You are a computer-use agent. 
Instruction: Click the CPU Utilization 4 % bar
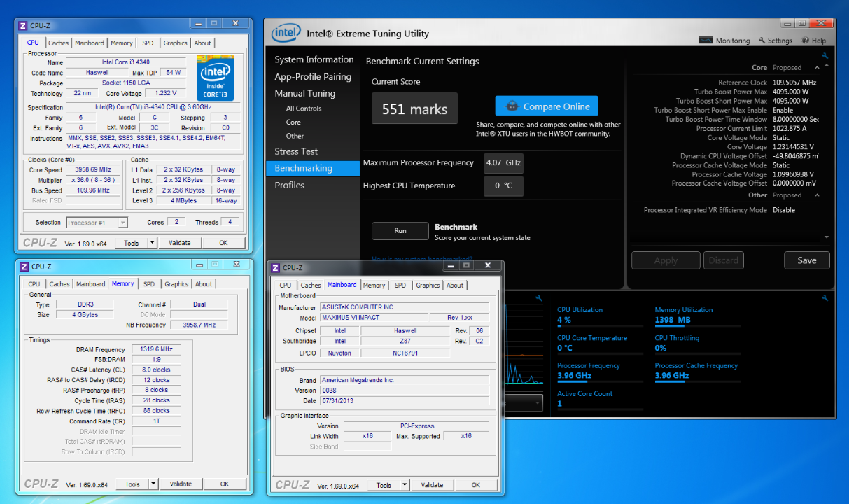(x=600, y=326)
